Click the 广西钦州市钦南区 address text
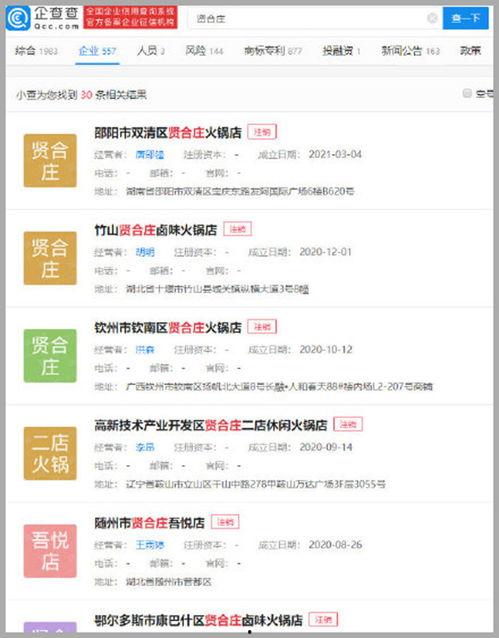Viewport: 499px width, 638px height. coord(279,387)
